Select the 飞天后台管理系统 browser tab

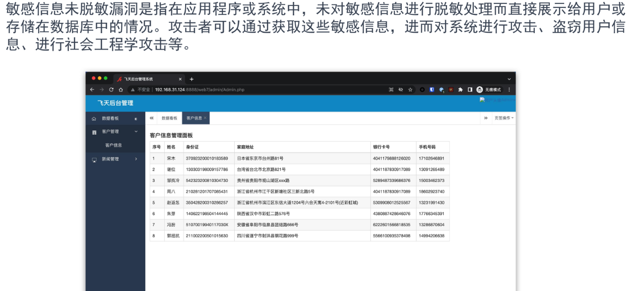[x=137, y=79]
